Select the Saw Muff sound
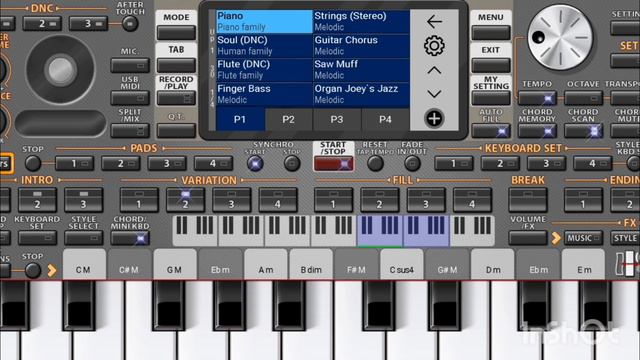The width and height of the screenshot is (640, 360). point(361,70)
